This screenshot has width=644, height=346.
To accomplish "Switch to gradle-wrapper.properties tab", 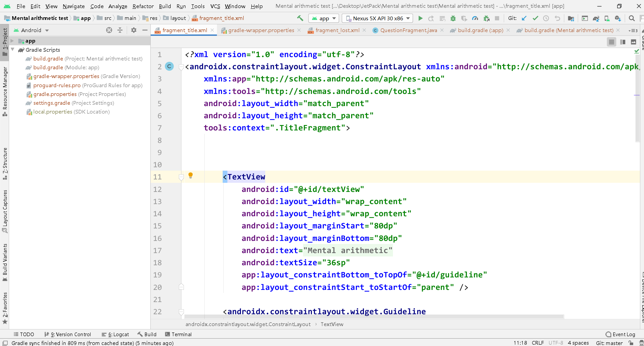I will click(261, 30).
